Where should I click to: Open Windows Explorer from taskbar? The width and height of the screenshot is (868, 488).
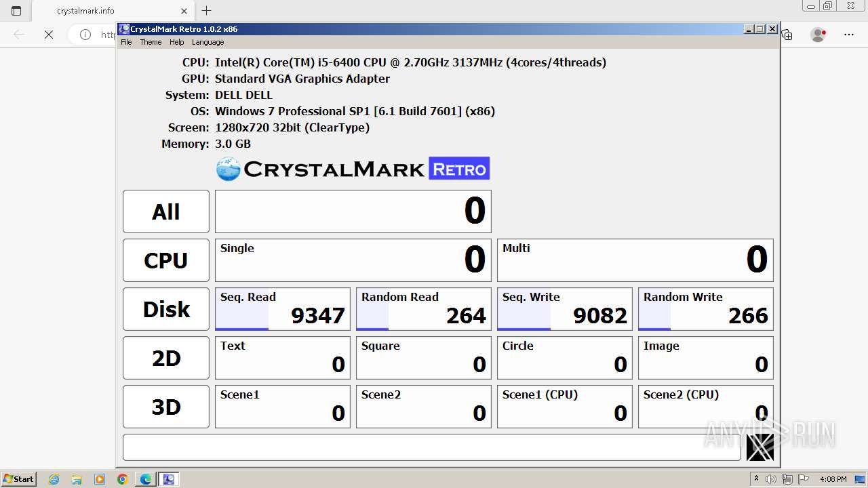click(77, 479)
